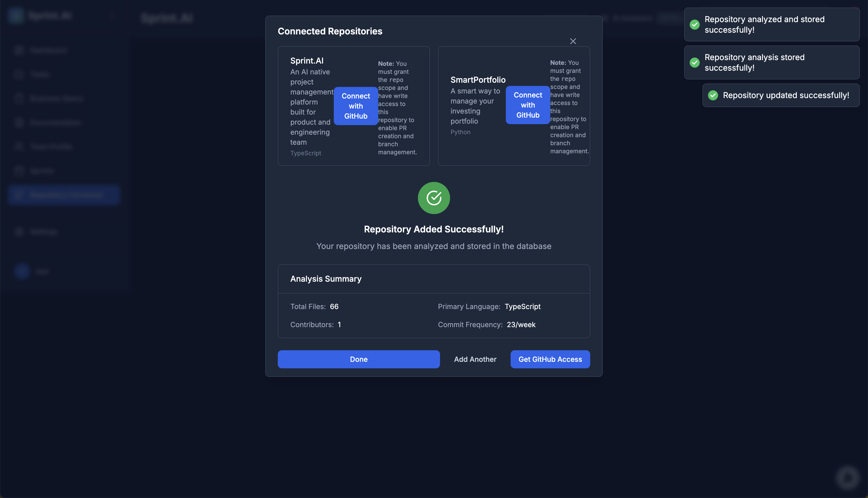
Task: Click the TypeScript label in Sprint.AI card
Action: 305,153
